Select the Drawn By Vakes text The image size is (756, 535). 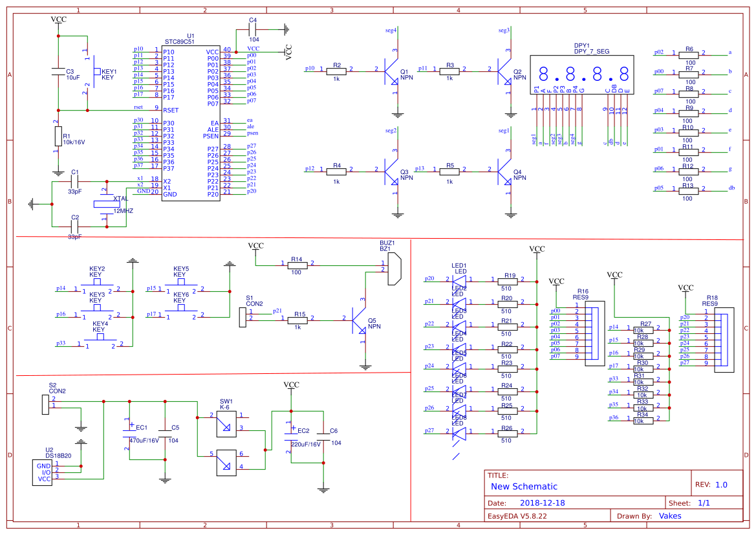coord(649,516)
